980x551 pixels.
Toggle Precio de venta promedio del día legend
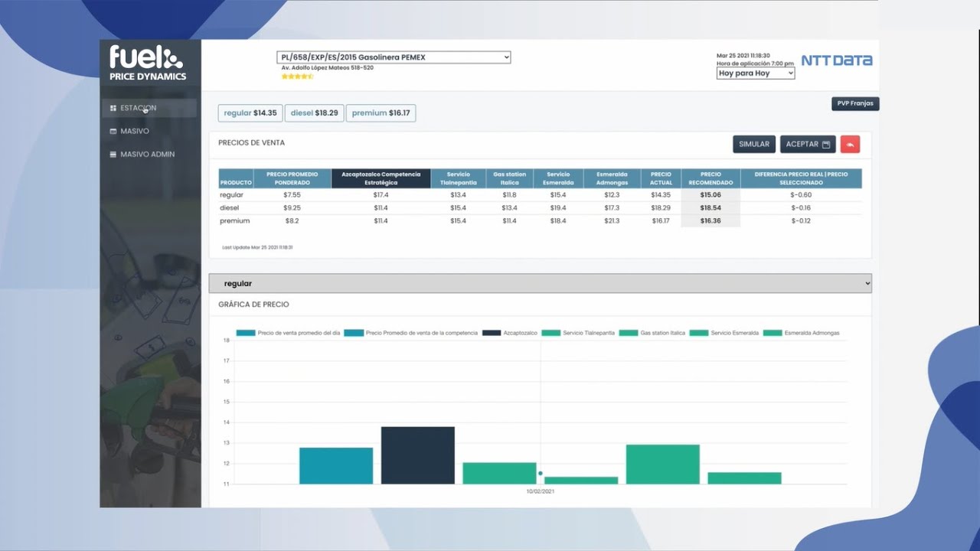tap(288, 333)
